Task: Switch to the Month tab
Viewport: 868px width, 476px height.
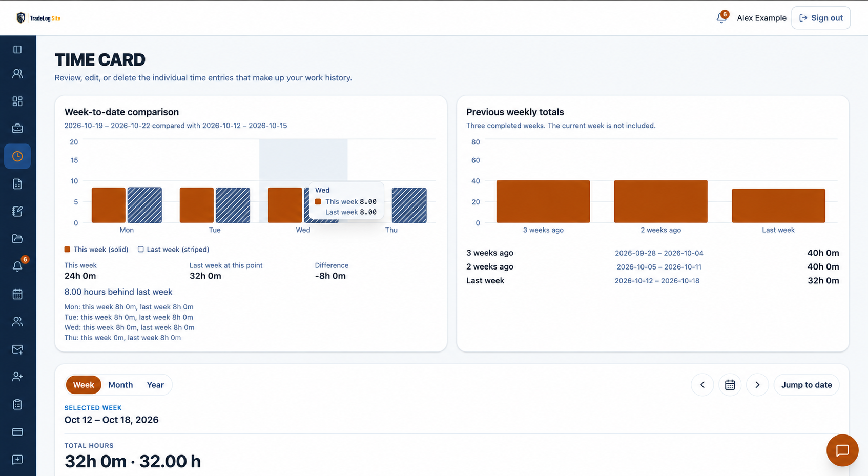Action: 120,385
